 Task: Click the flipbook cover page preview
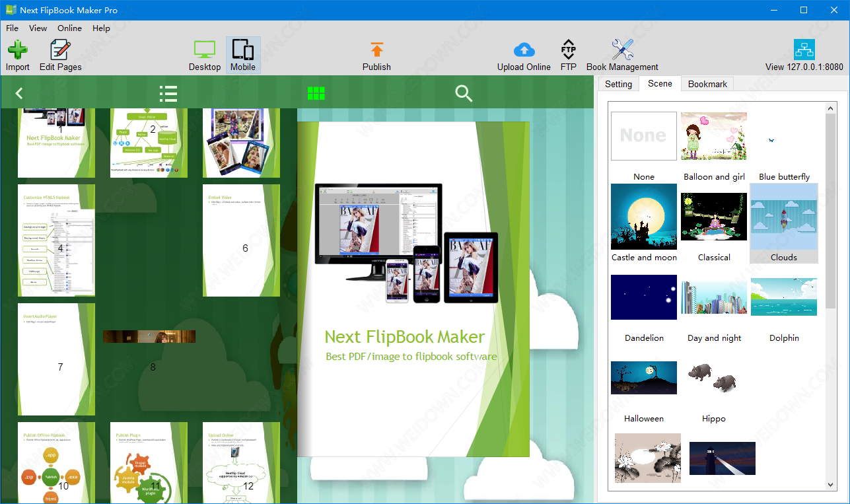(413, 289)
